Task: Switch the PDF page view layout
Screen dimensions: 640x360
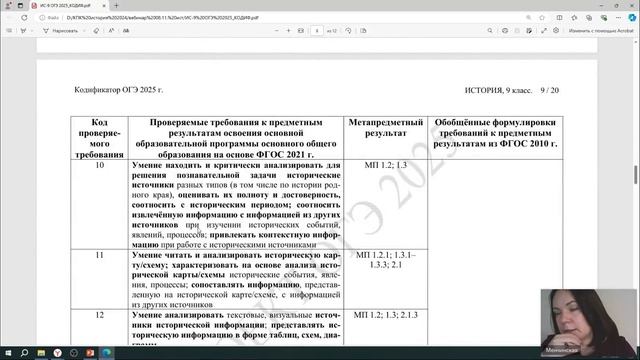Action: (363, 31)
